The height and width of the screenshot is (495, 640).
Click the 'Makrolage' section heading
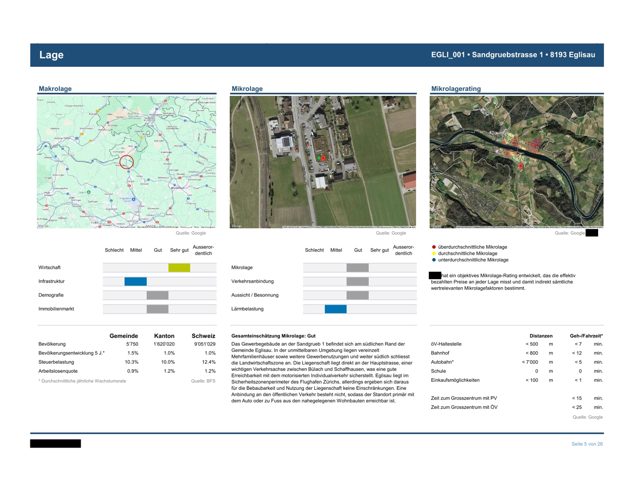55,89
